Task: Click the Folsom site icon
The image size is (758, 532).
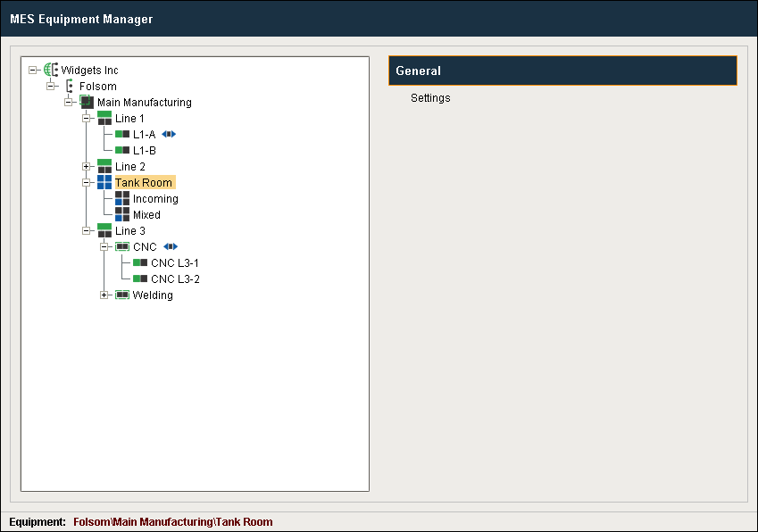Action: (x=70, y=87)
